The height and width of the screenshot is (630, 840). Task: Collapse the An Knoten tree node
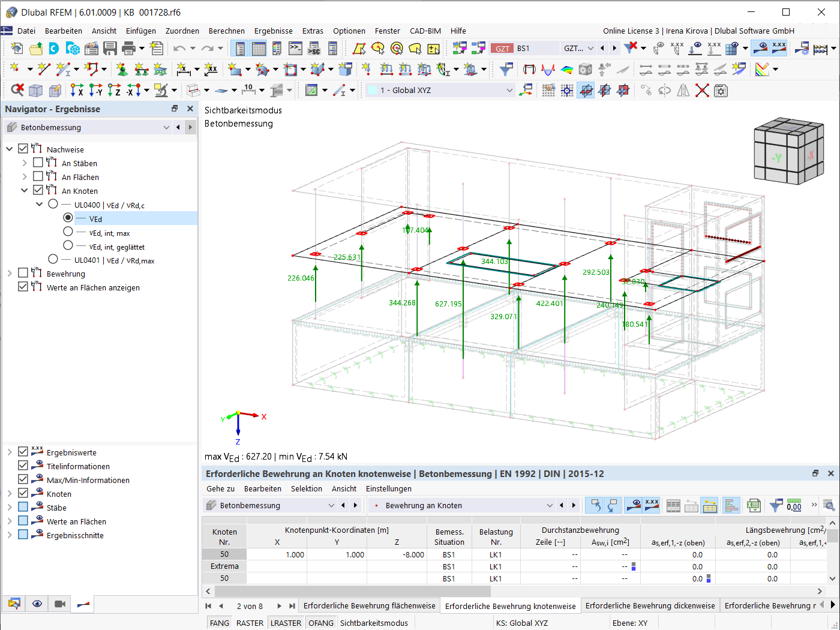coord(25,190)
